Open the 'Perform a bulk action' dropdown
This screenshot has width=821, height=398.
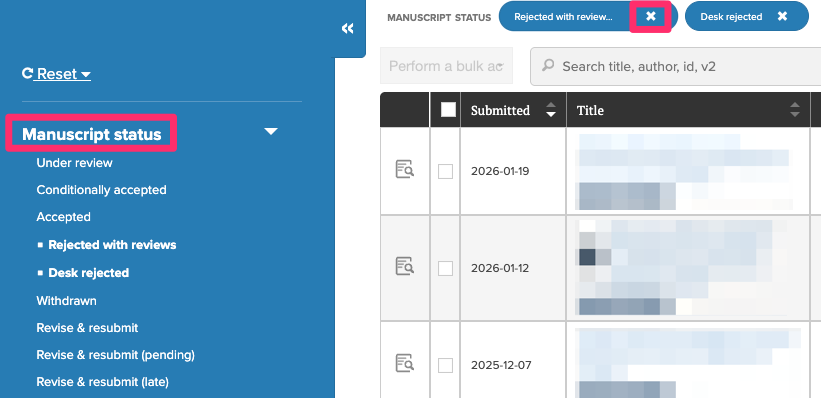click(447, 66)
